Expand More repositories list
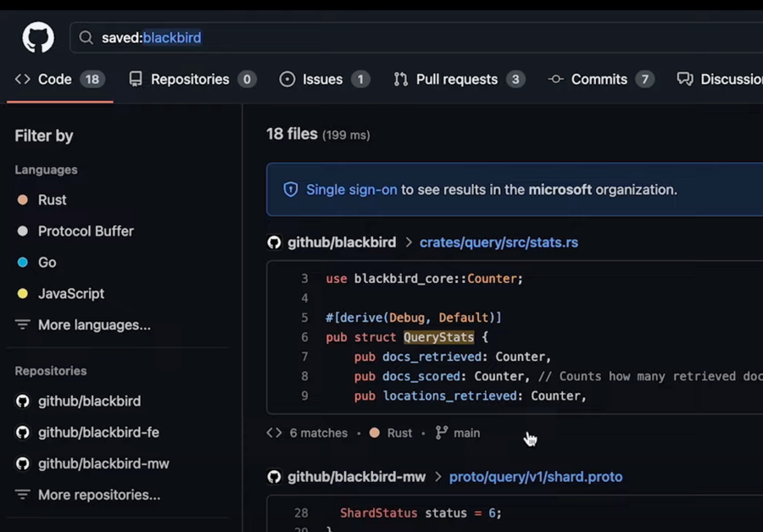This screenshot has height=532, width=763. tap(98, 495)
